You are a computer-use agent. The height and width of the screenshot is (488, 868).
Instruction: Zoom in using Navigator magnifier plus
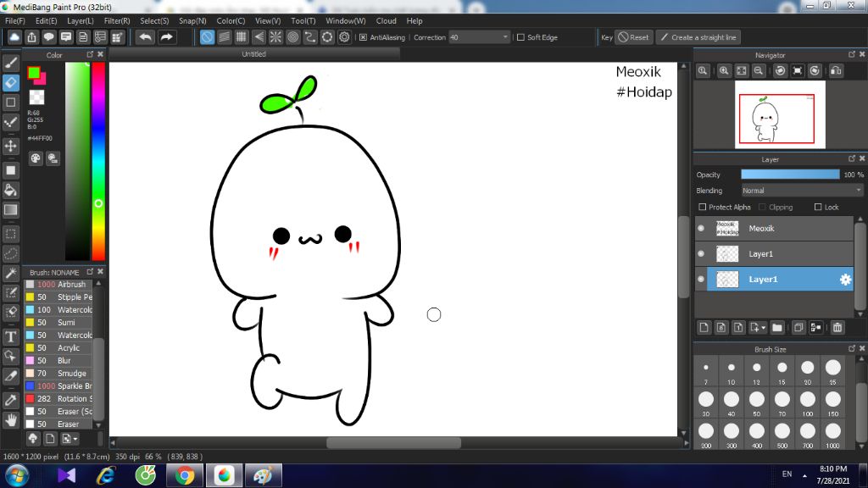coord(724,71)
